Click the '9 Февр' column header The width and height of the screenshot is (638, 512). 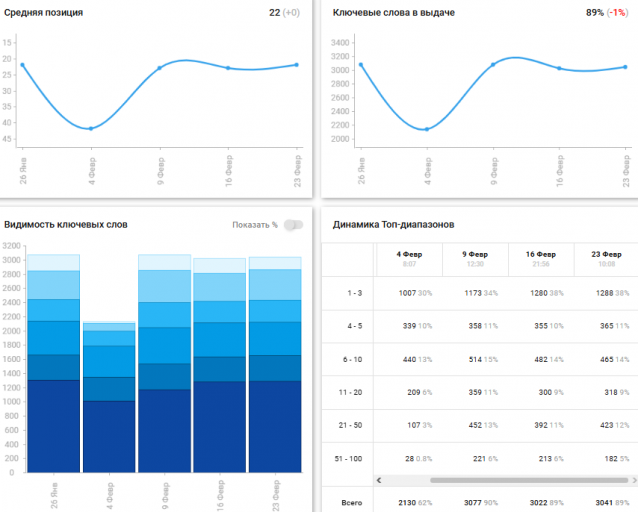tap(475, 259)
